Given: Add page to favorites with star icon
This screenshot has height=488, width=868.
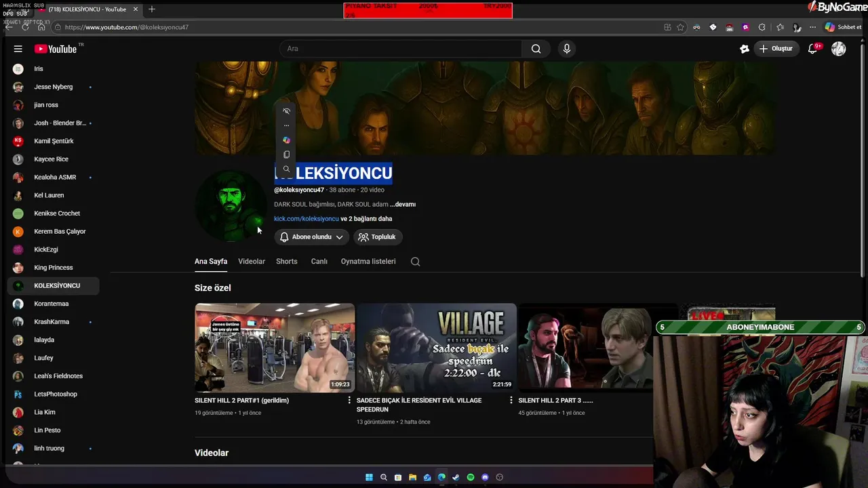Looking at the screenshot, I should click(680, 27).
